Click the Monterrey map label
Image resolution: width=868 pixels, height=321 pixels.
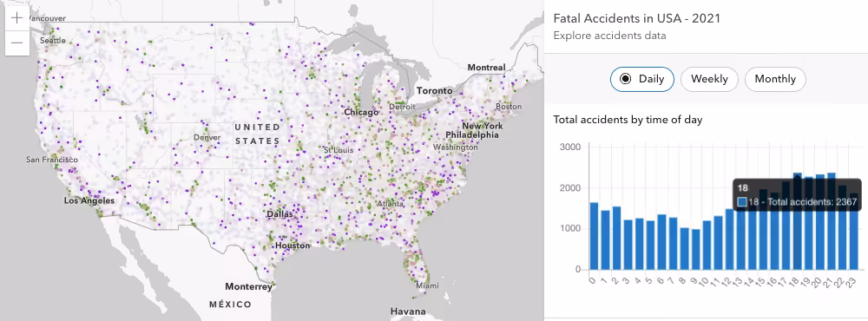coord(248,286)
